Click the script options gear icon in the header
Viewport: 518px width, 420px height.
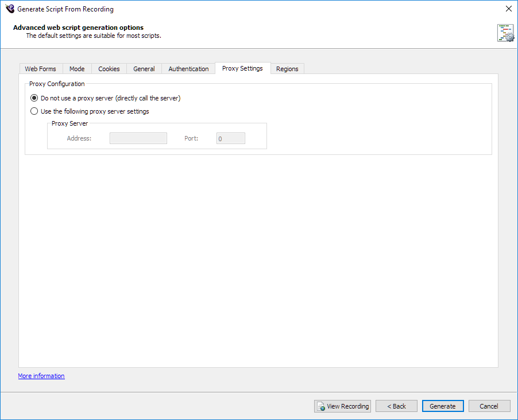tap(505, 33)
